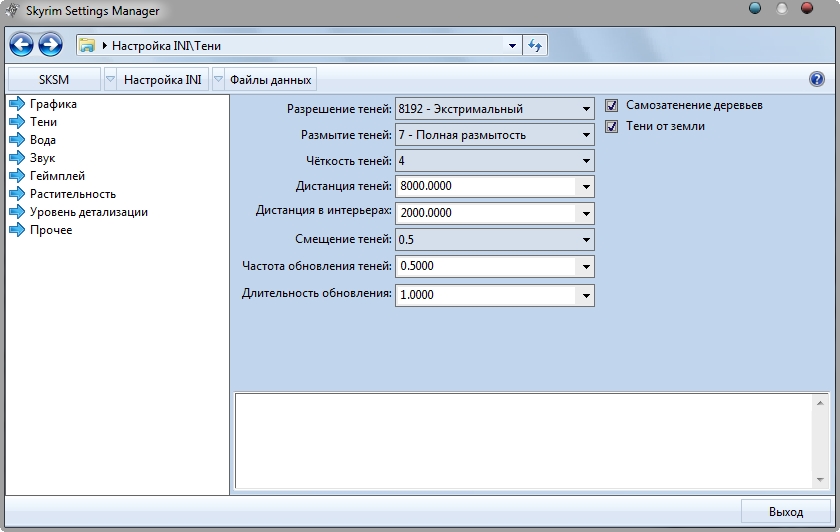Click the arrow icon next to Звук

pos(17,158)
